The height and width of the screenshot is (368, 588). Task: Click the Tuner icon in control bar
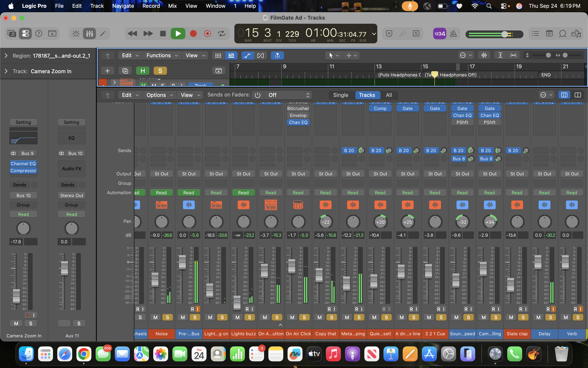click(402, 34)
